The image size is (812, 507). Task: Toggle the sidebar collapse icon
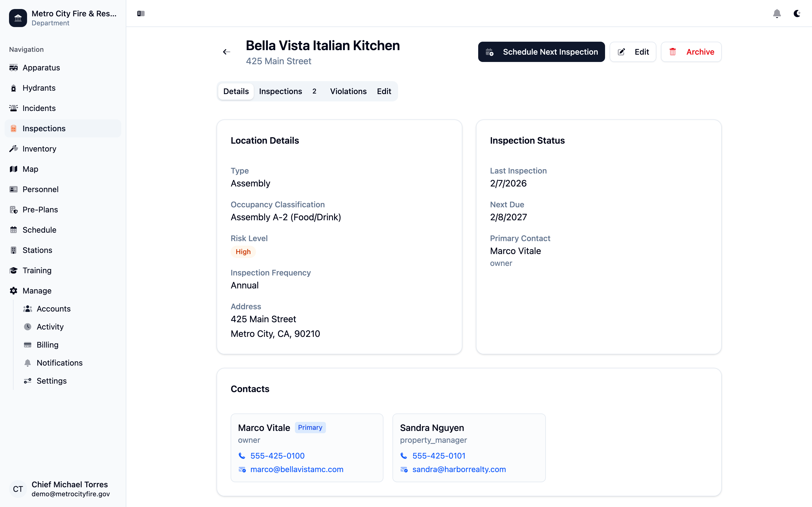click(141, 14)
